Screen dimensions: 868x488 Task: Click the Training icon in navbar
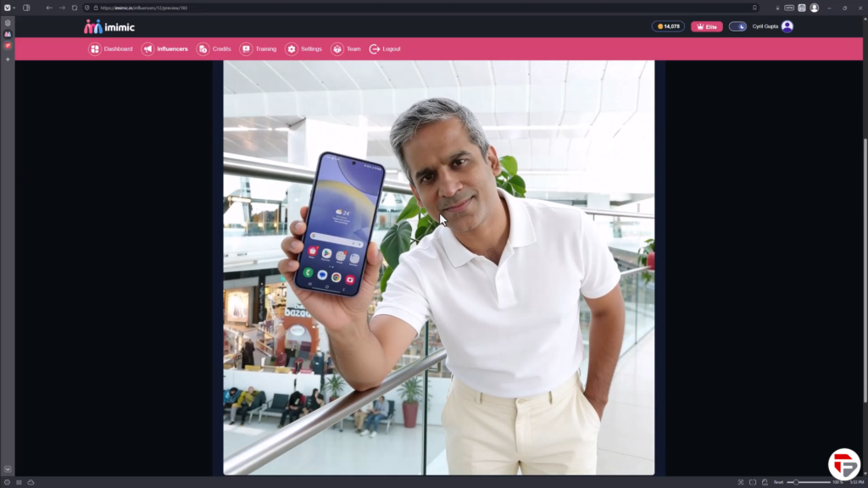(x=246, y=49)
